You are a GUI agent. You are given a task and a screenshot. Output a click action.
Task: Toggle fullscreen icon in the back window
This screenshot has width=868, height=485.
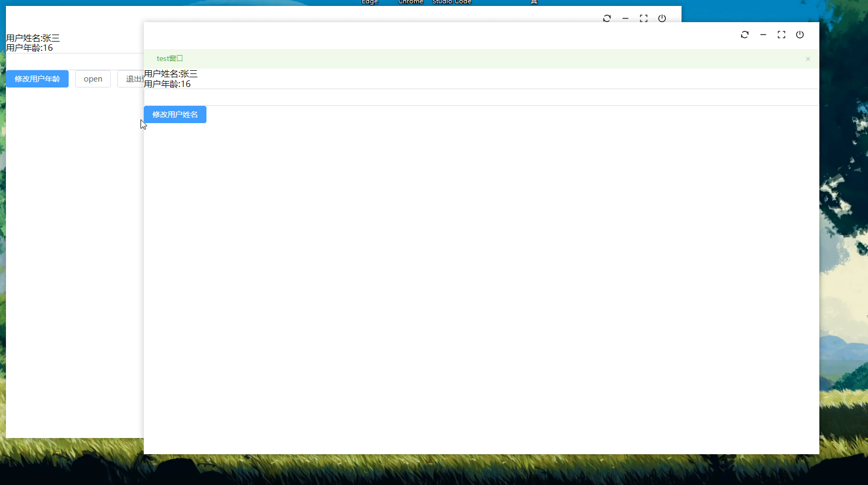pos(644,18)
